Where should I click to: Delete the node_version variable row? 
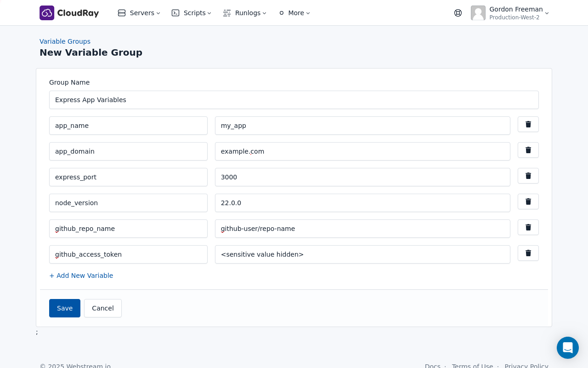528,201
